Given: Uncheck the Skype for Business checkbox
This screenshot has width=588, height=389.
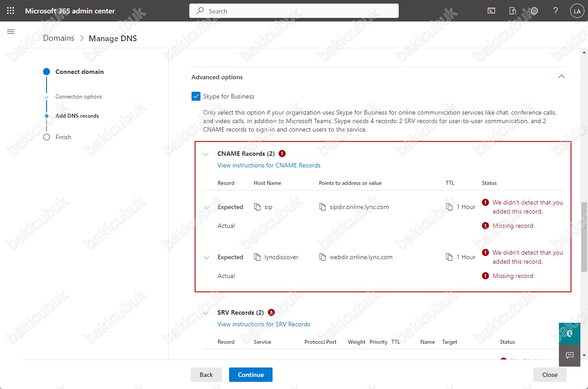Looking at the screenshot, I should pyautogui.click(x=196, y=96).
